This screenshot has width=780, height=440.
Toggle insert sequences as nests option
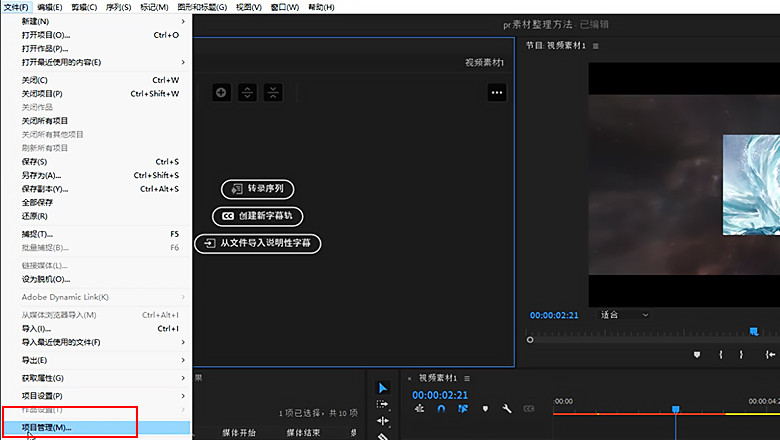419,408
